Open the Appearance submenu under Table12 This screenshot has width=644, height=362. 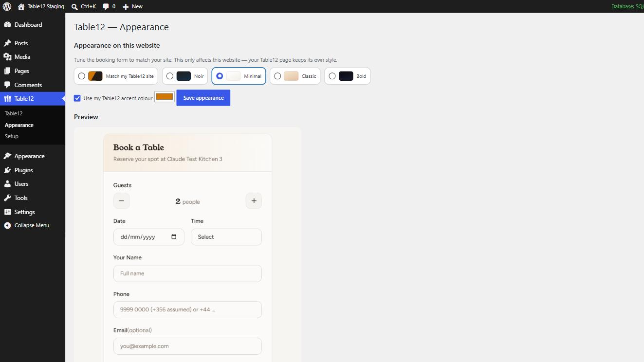19,125
